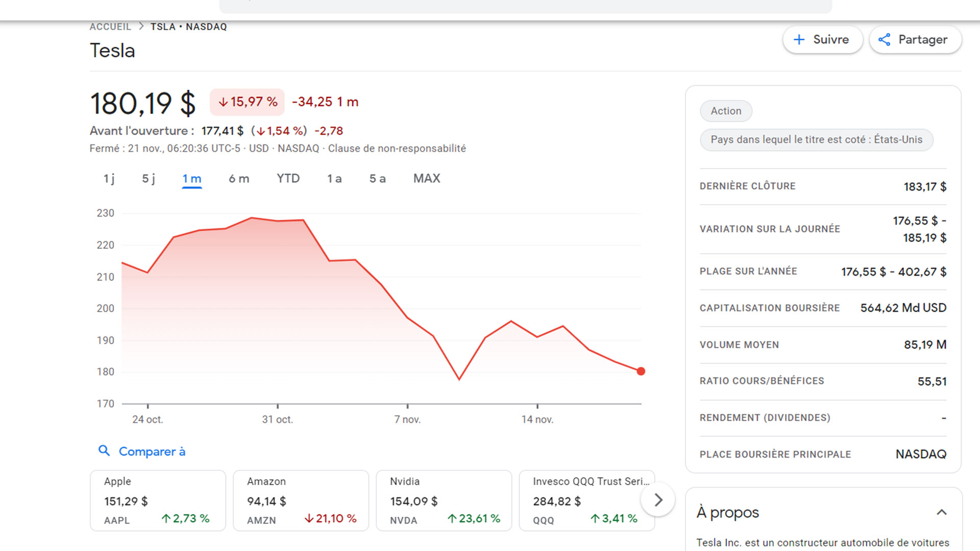This screenshot has width=980, height=551.
Task: Click the VARIATION SUR LA JOURNÉE label
Action: tap(770, 229)
